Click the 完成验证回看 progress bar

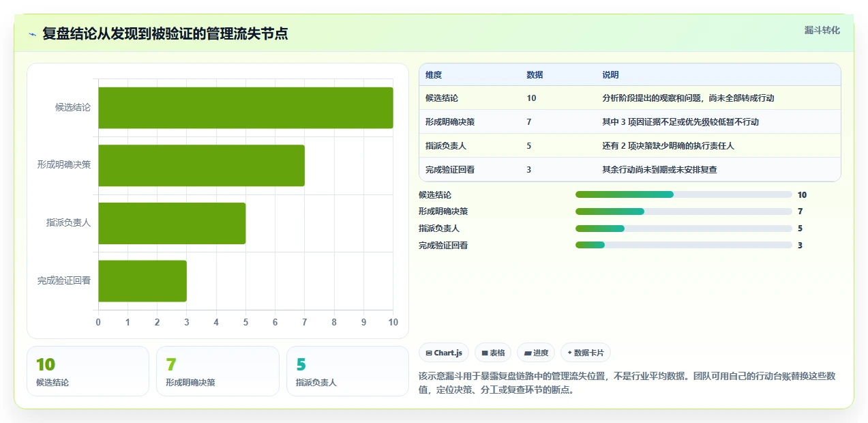pyautogui.click(x=684, y=245)
